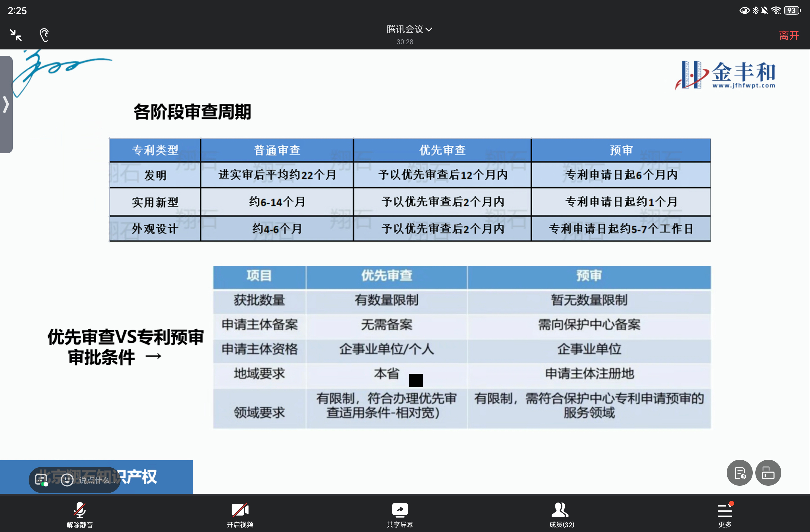Start screen sharing with 共享屏幕
The width and height of the screenshot is (810, 532).
pyautogui.click(x=400, y=514)
